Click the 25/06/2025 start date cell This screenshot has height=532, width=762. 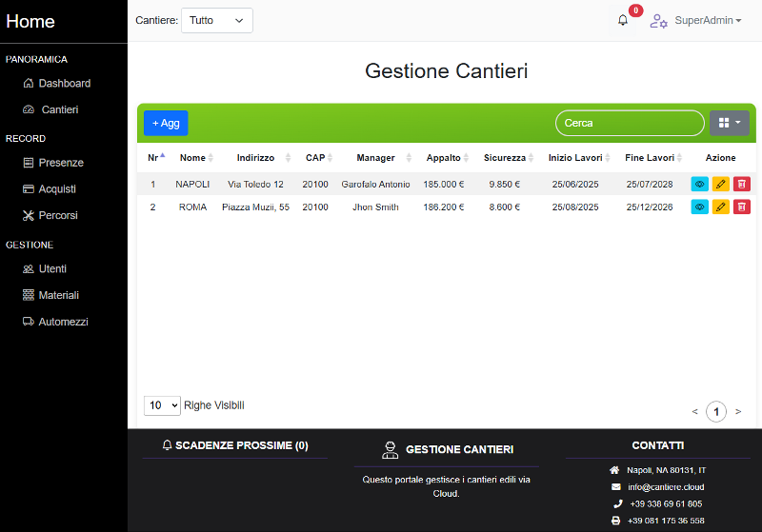pyautogui.click(x=575, y=185)
